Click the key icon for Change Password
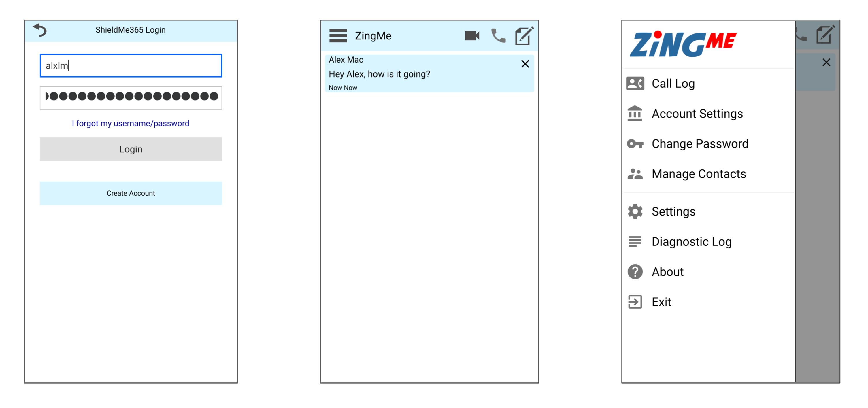Screen dimensions: 868x408 coord(635,144)
